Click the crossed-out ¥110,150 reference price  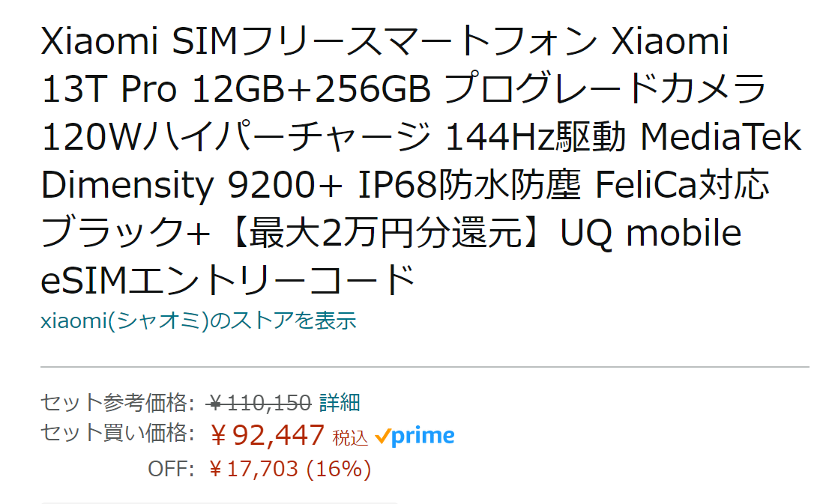[260, 403]
